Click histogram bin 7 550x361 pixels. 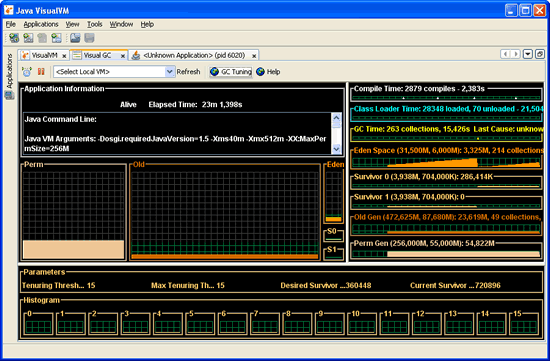point(265,323)
